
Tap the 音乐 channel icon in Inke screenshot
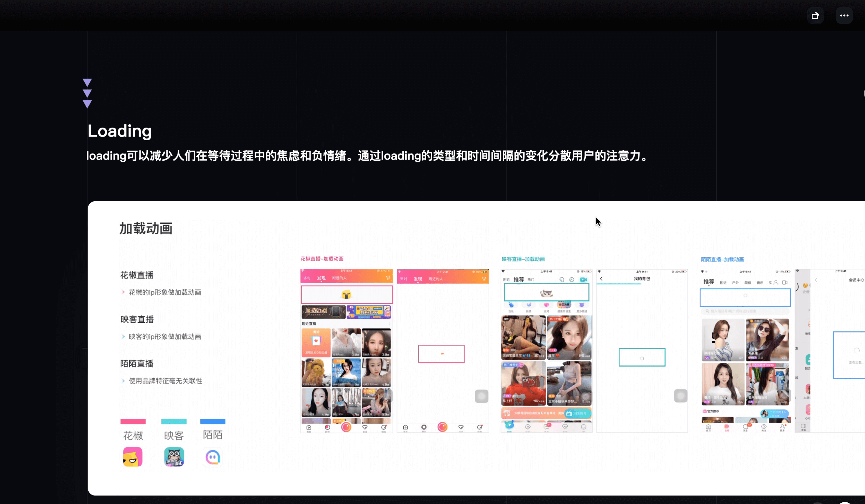click(511, 305)
